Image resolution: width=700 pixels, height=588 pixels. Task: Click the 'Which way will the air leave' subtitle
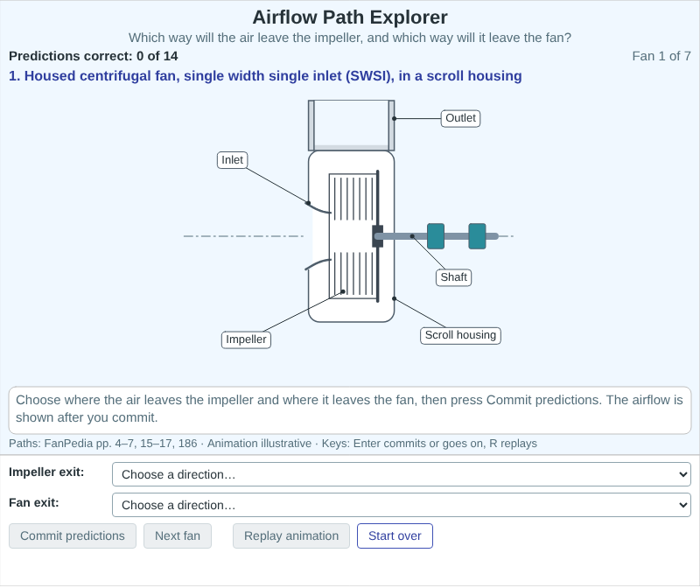(350, 38)
